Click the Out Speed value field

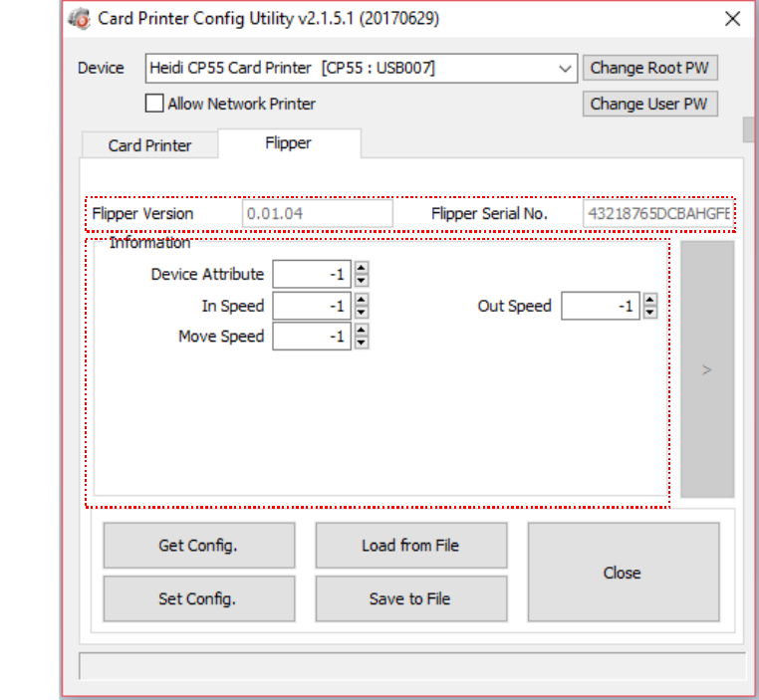(x=601, y=307)
